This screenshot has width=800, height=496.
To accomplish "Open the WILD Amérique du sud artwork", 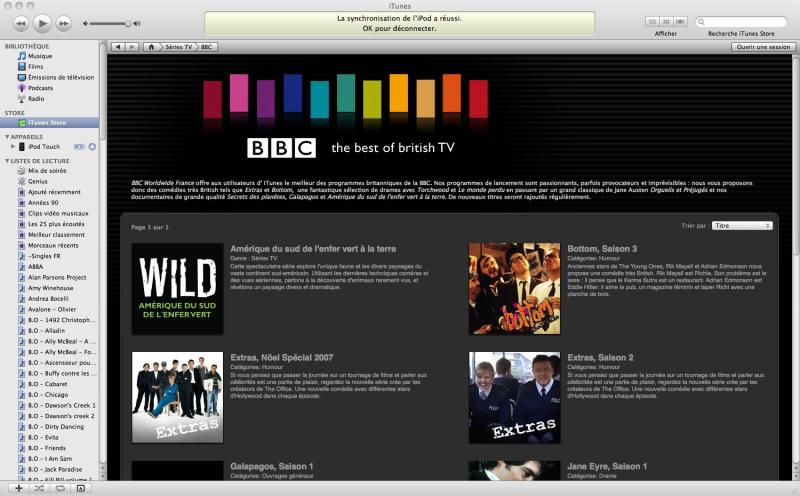I will pos(178,289).
